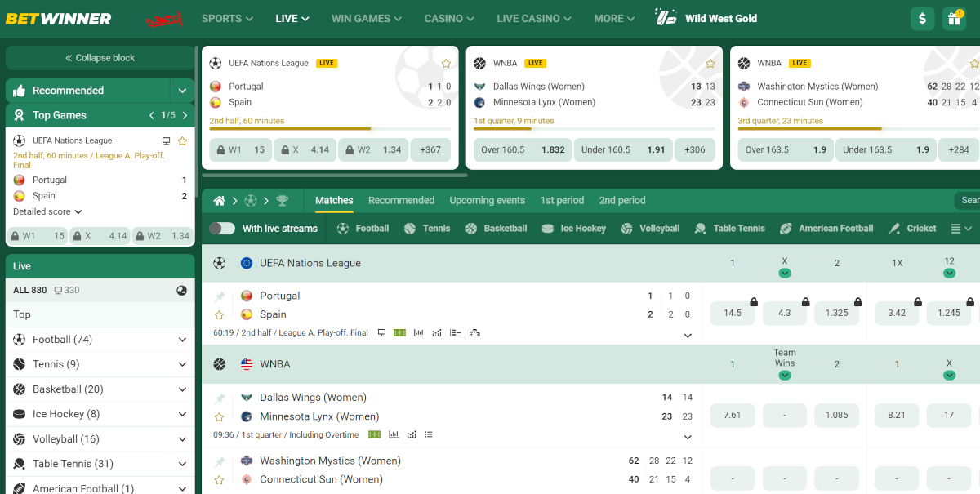Open Wild West Gold promo link
Image resolution: width=980 pixels, height=494 pixels.
click(706, 18)
